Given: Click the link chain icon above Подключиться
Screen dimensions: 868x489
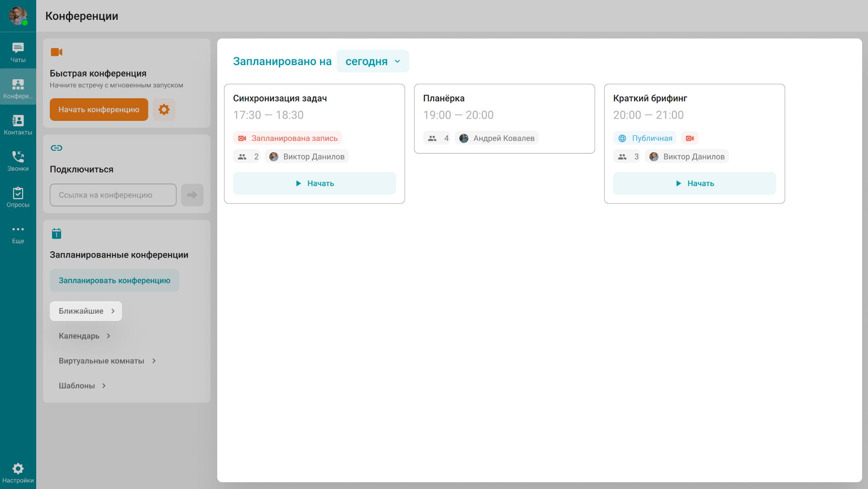Looking at the screenshot, I should pos(57,148).
